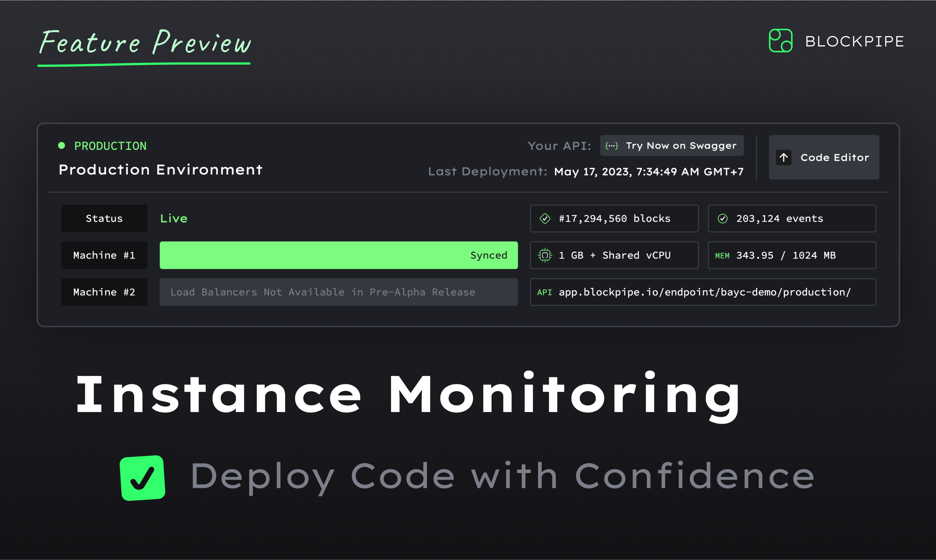Click the upward arrow icon in Code Editor
Screen dimensions: 936x560
pyautogui.click(x=784, y=157)
